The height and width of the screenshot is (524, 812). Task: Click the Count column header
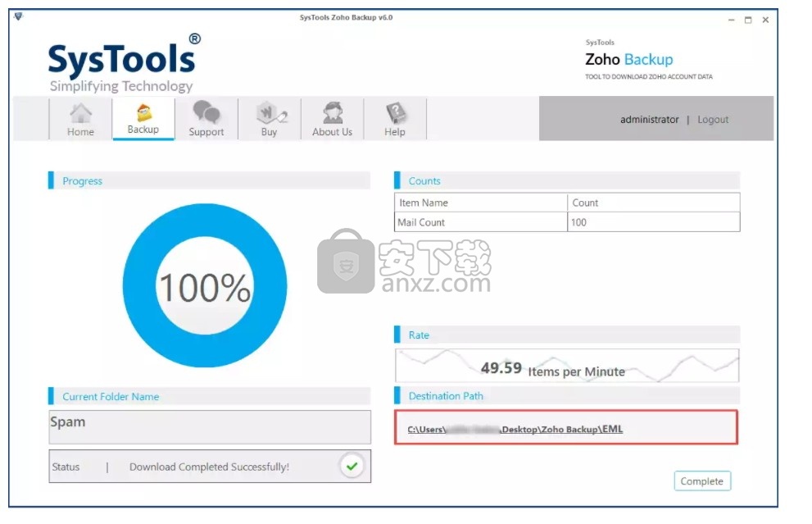tap(654, 203)
